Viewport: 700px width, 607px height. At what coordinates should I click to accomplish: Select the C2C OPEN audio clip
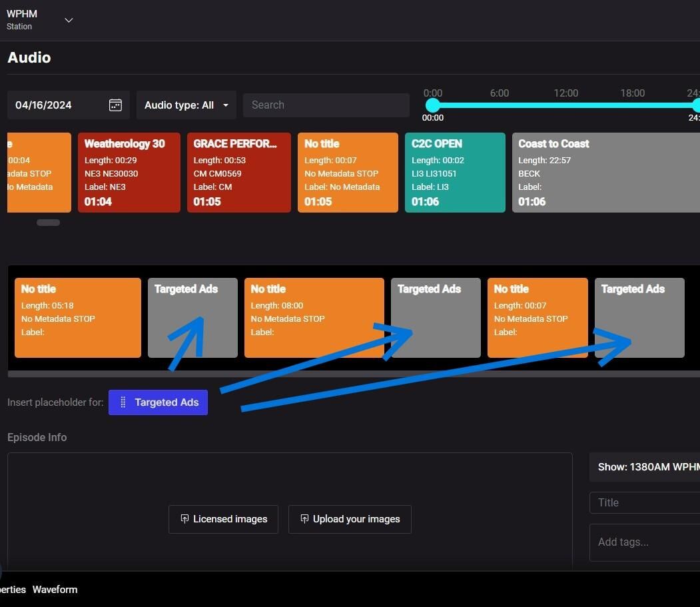(455, 173)
